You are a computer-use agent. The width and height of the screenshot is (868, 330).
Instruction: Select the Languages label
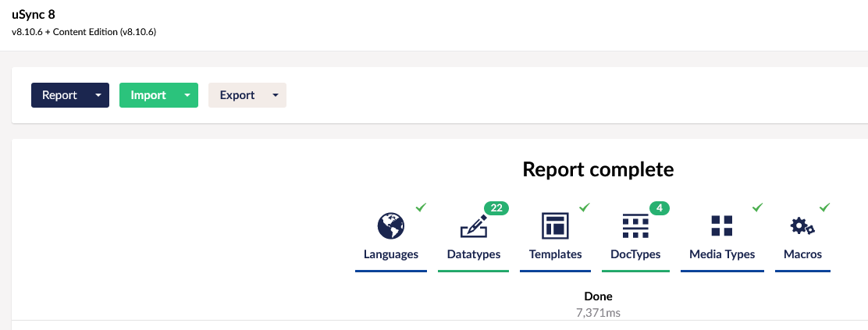click(391, 254)
